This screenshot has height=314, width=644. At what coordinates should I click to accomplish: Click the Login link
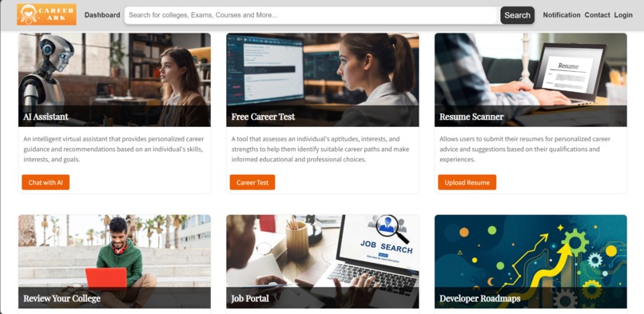click(623, 15)
